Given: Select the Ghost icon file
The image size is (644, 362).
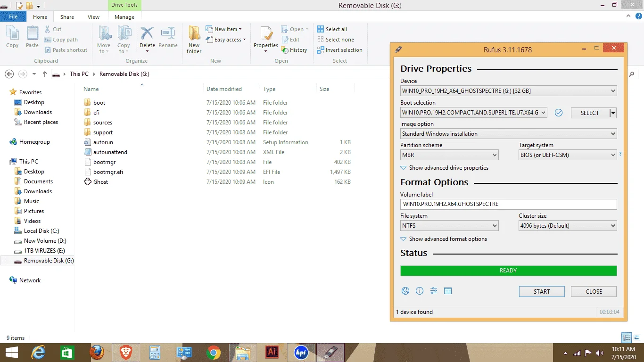Looking at the screenshot, I should 101,182.
